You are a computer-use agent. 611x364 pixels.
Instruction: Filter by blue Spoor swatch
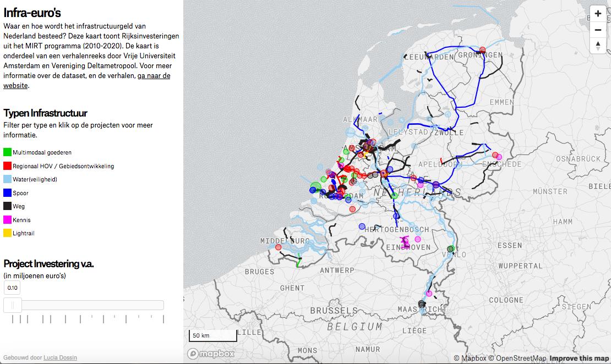pyautogui.click(x=8, y=193)
